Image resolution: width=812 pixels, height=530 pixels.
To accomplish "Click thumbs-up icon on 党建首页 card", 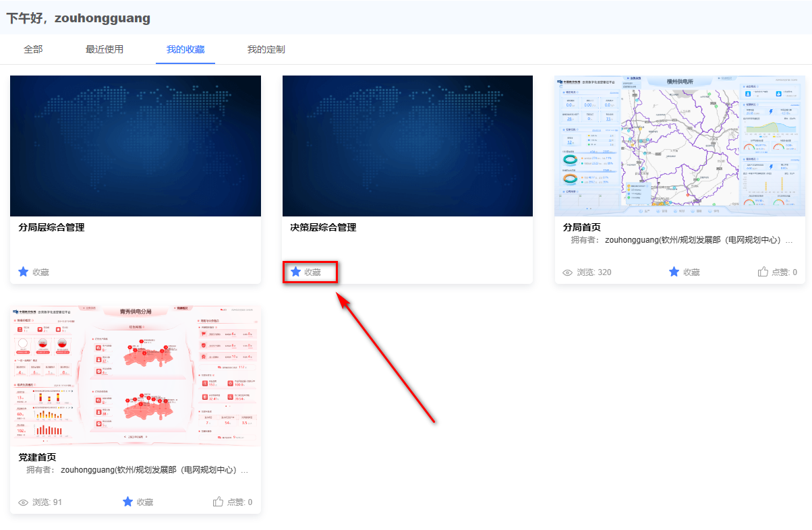I will (219, 502).
